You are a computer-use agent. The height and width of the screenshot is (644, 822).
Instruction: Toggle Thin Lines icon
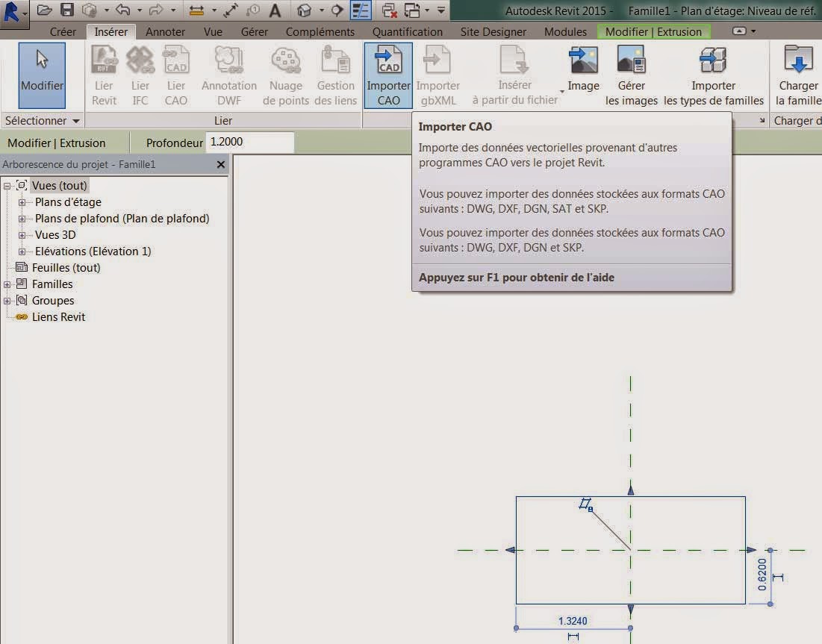361,10
